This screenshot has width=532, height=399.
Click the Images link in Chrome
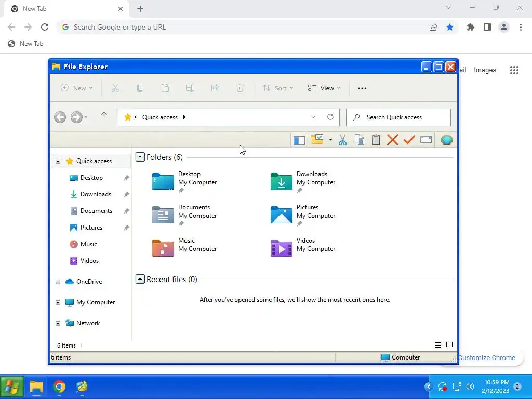click(x=485, y=70)
